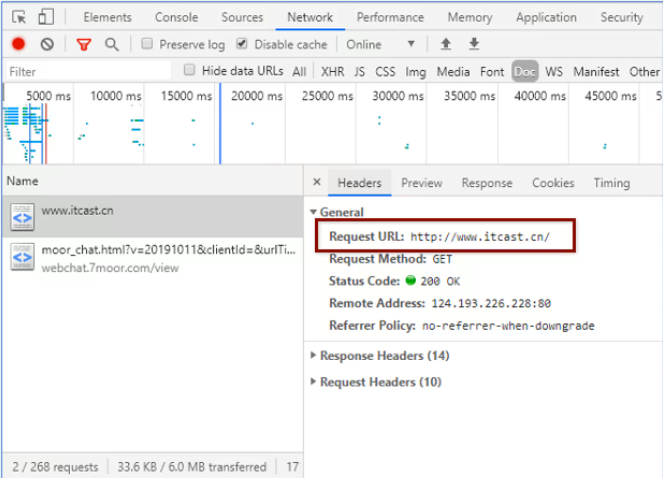
Task: Toggle the red filter funnel icon
Action: pyautogui.click(x=84, y=44)
